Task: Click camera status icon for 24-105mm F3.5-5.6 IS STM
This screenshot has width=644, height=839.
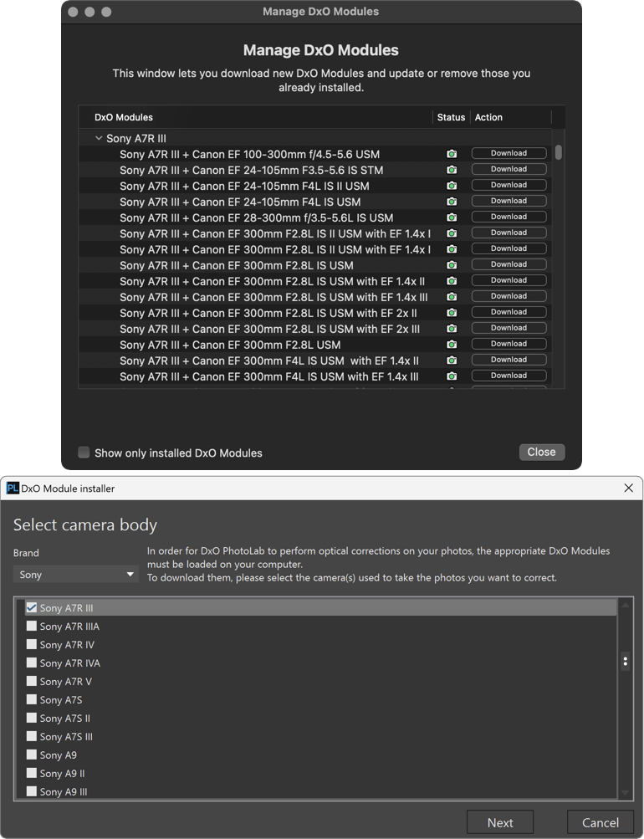Action: [452, 170]
